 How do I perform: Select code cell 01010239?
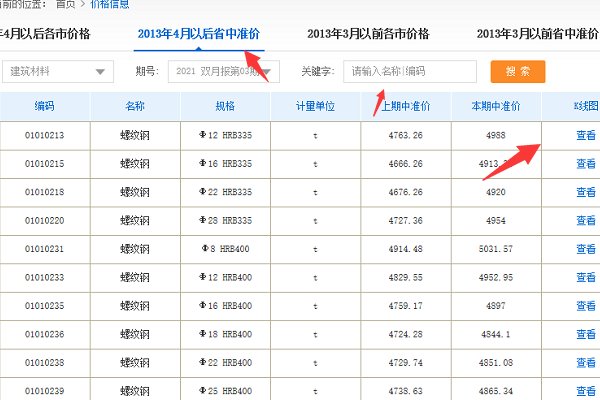(x=44, y=391)
